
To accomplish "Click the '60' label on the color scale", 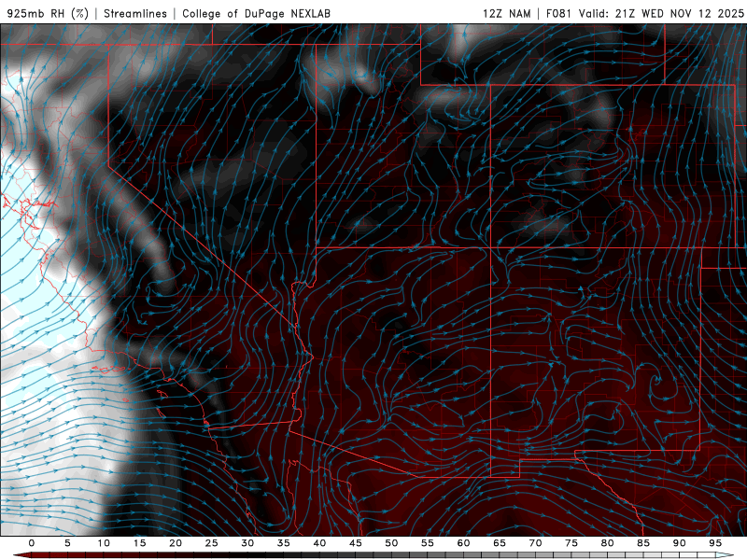I will (x=463, y=543).
